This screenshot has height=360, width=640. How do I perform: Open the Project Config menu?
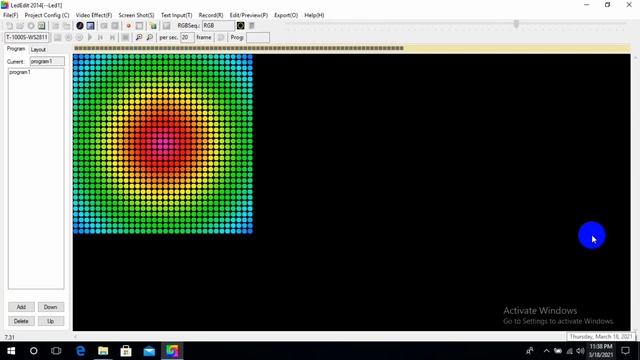(x=47, y=15)
